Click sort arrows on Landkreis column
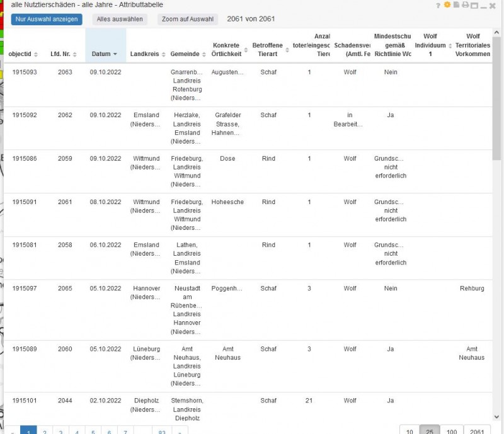Viewport: 504px width, 434px height. pyautogui.click(x=163, y=55)
